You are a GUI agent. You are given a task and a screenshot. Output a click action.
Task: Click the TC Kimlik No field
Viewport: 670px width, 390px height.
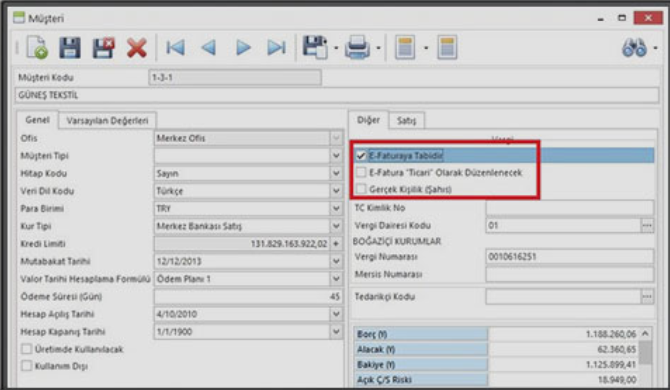570,208
